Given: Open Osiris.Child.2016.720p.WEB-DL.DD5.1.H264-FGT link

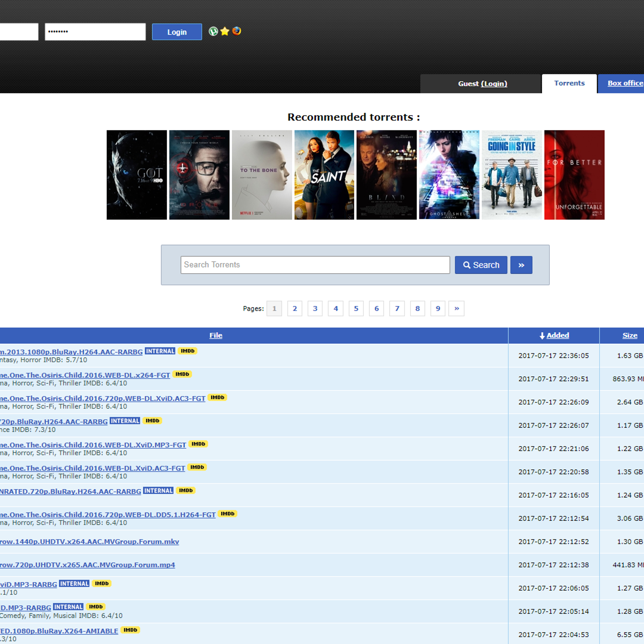Looking at the screenshot, I should 108,515.
